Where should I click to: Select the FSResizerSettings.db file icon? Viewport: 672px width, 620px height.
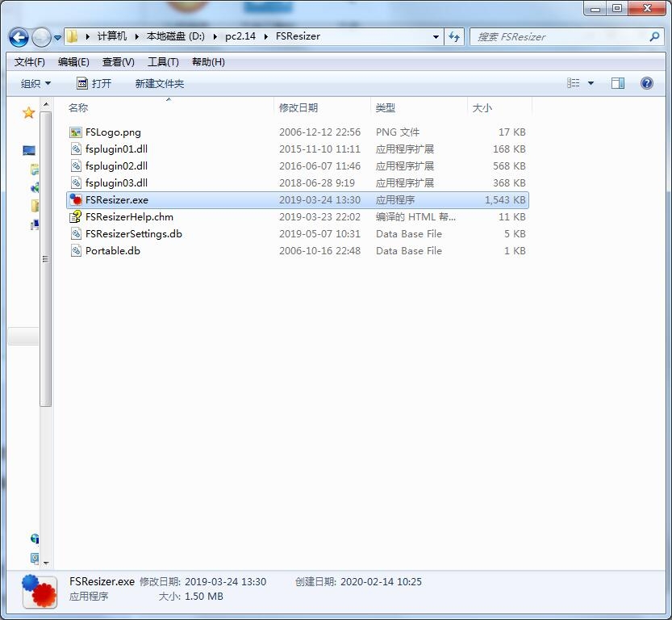point(76,234)
